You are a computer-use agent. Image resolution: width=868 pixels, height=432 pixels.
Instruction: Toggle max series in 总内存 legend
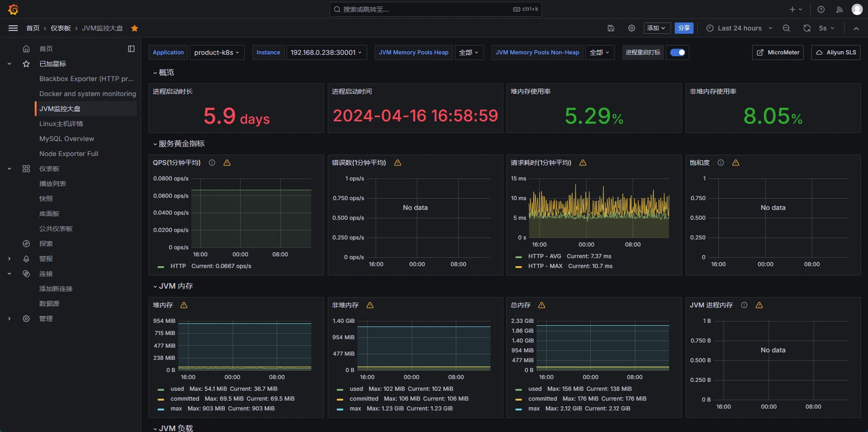click(x=534, y=409)
